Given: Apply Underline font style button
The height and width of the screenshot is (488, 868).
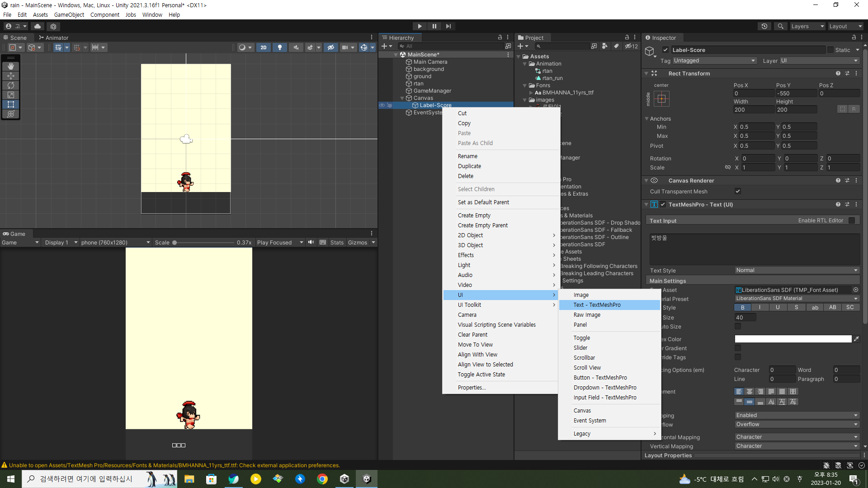Looking at the screenshot, I should point(778,308).
